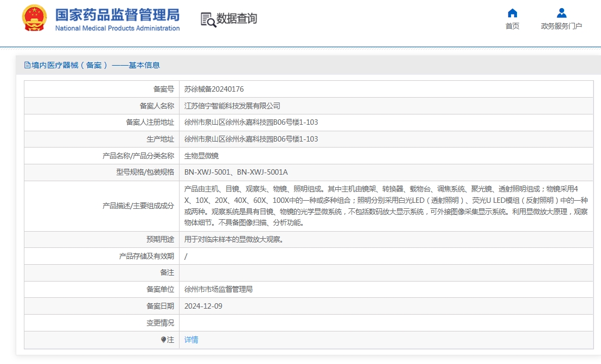Open the 详情 link
The width and height of the screenshot is (601, 364).
[191, 340]
